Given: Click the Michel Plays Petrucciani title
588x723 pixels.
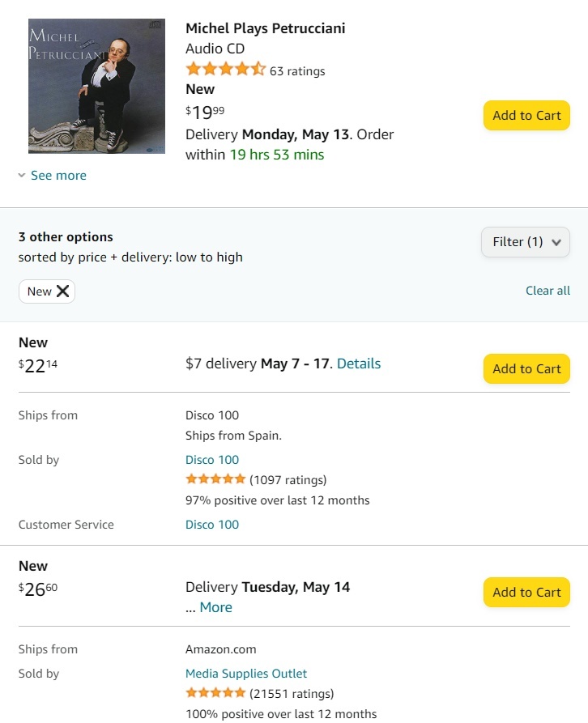Looking at the screenshot, I should (x=266, y=28).
